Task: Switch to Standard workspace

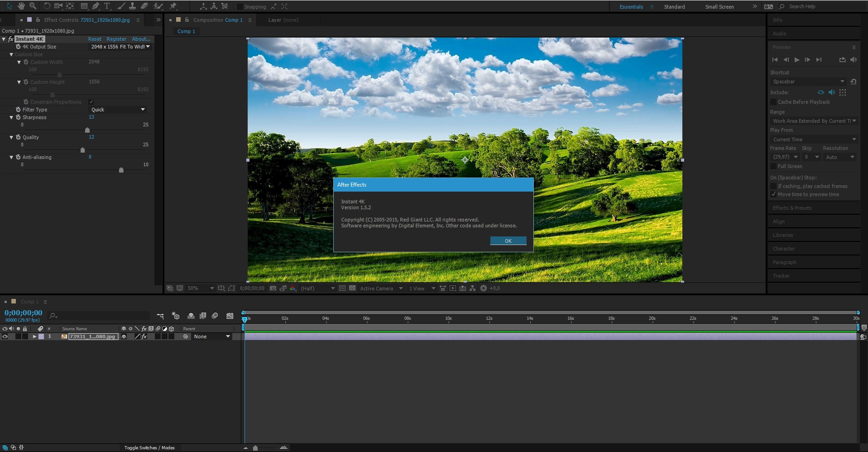Action: point(674,7)
